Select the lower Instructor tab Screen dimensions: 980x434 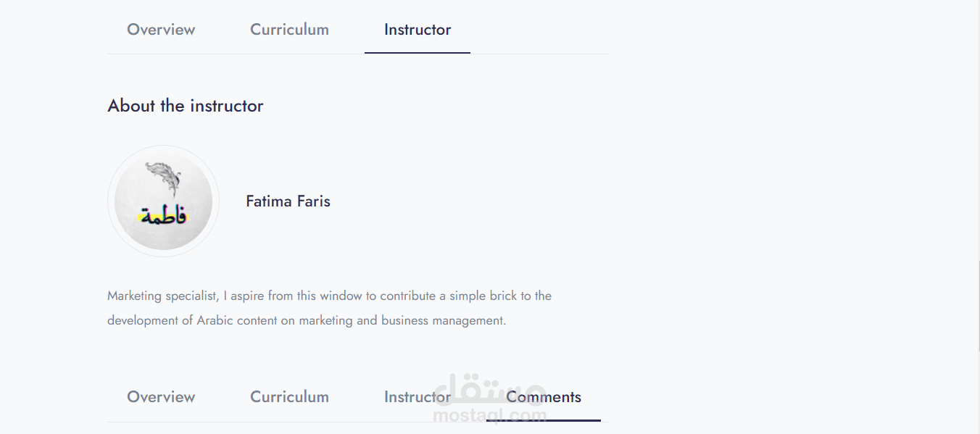[x=416, y=397]
